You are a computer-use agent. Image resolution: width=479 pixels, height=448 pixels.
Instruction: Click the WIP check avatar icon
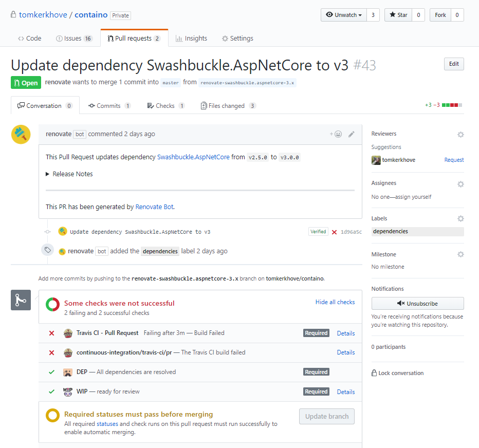[x=68, y=392]
